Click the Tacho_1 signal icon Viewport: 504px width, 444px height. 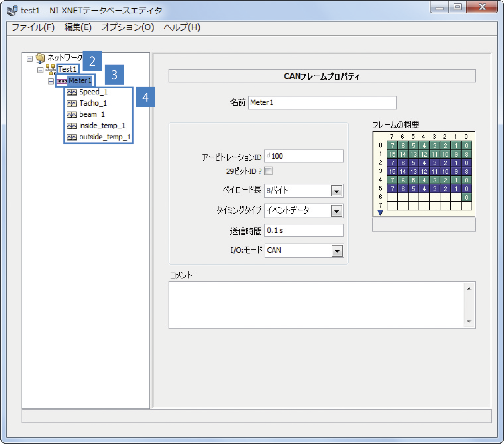point(72,104)
